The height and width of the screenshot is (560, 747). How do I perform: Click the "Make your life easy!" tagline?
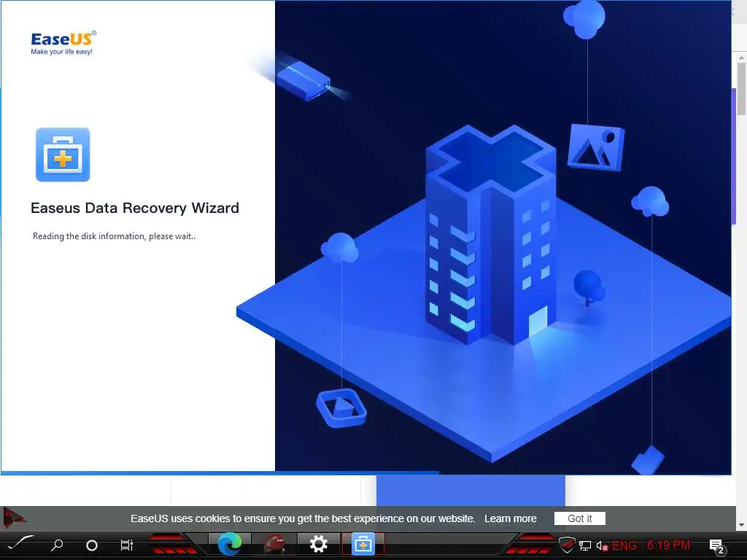(x=61, y=52)
